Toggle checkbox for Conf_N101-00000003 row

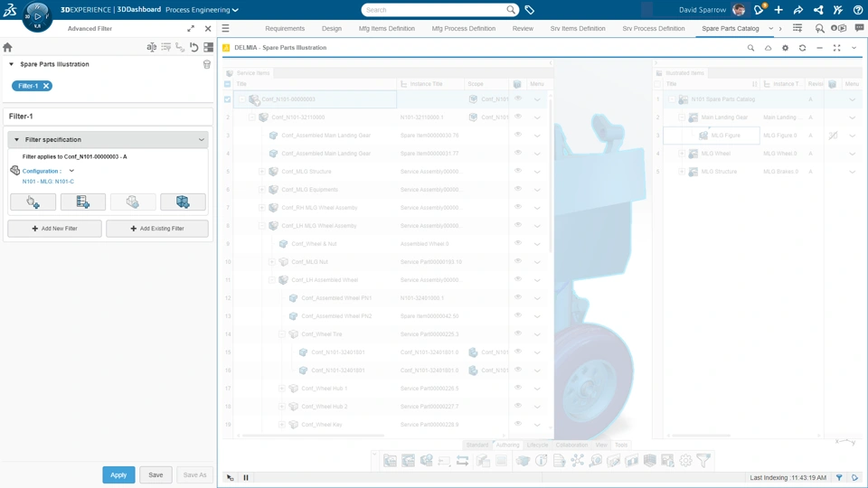pos(228,99)
